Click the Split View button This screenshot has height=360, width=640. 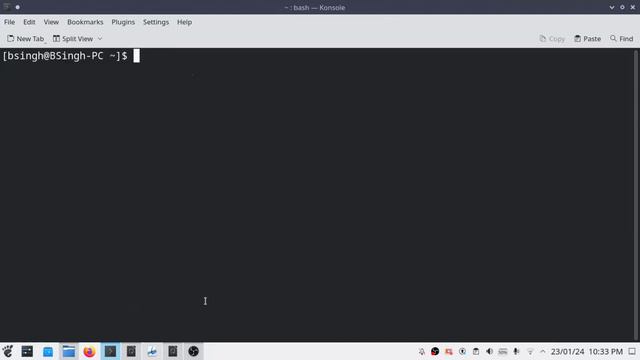tap(73, 39)
